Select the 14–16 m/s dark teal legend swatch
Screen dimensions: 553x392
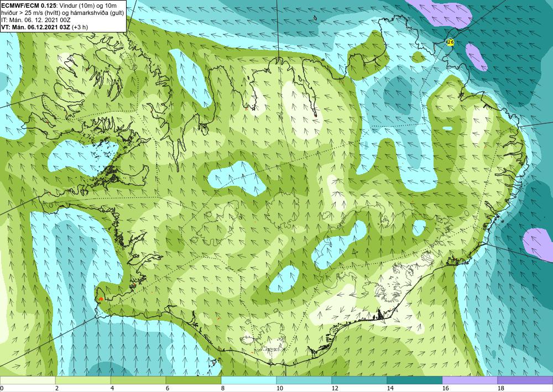414,380
